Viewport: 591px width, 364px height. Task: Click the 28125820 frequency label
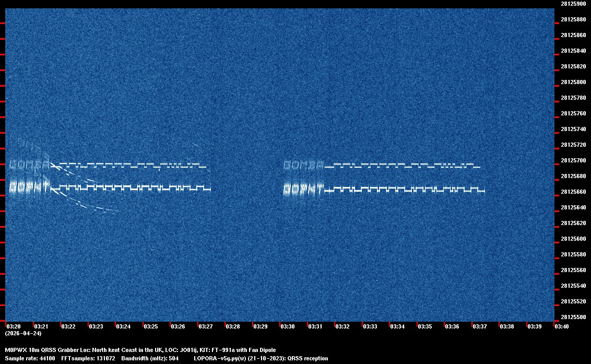pyautogui.click(x=573, y=66)
